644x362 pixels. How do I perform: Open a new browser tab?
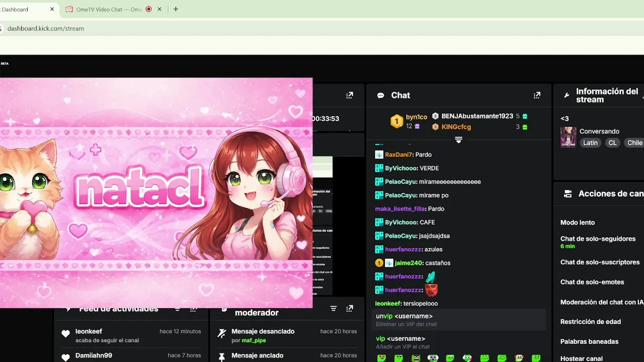point(176,9)
